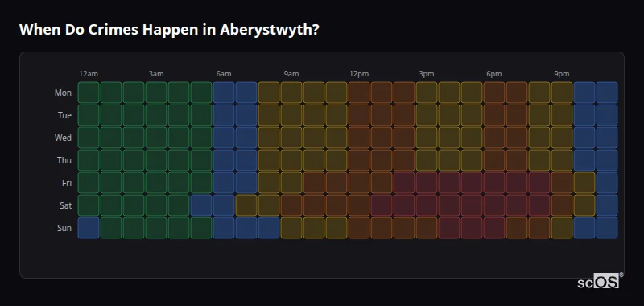The height and width of the screenshot is (306, 644).
Task: Click the 6pm column label
Action: [494, 74]
